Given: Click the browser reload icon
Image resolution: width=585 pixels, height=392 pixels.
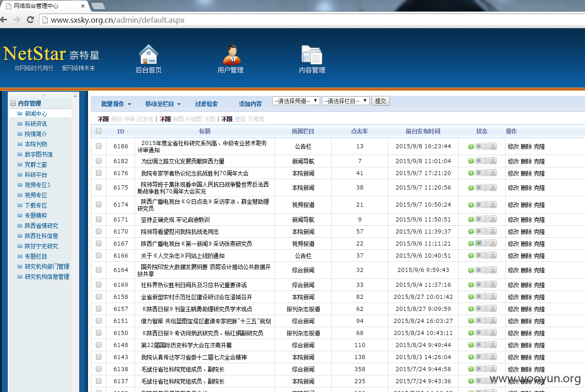Looking at the screenshot, I should coord(31,19).
